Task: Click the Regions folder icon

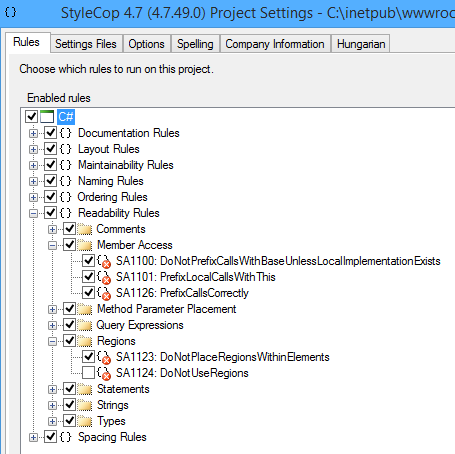Action: tap(85, 341)
